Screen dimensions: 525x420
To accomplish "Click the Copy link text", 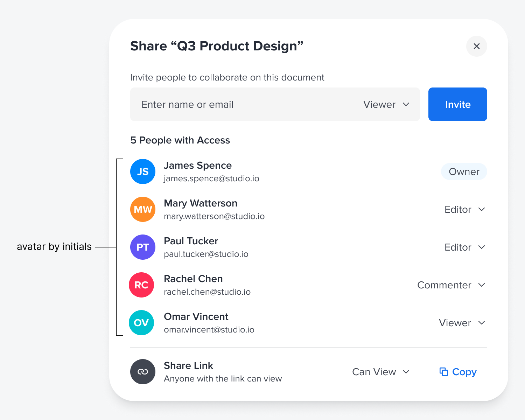I will (x=464, y=372).
